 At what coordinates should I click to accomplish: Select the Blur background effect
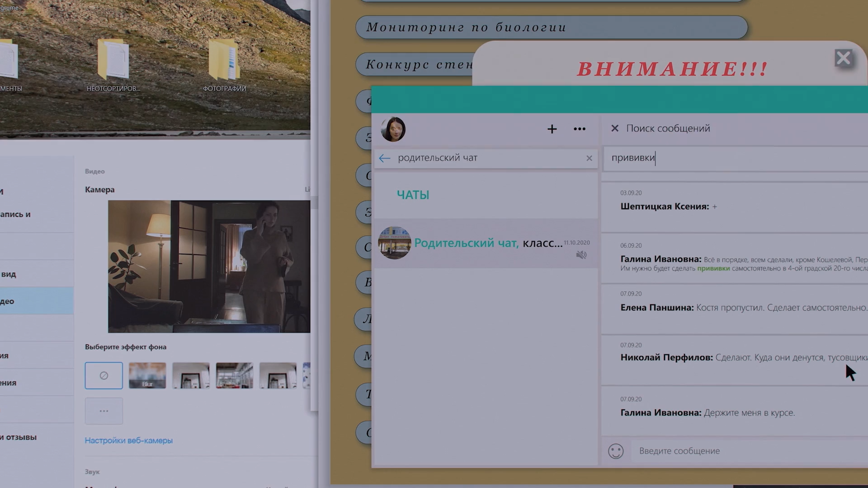[147, 375]
